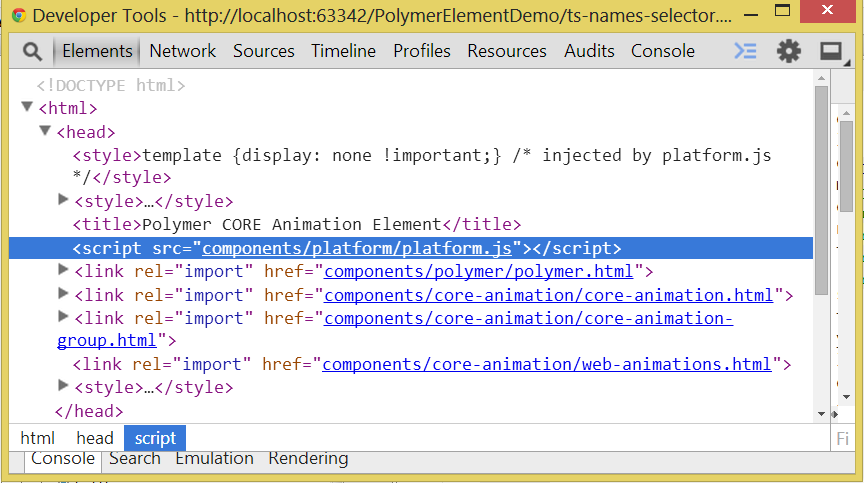
Task: Follow the web-animations.html link
Action: click(547, 364)
